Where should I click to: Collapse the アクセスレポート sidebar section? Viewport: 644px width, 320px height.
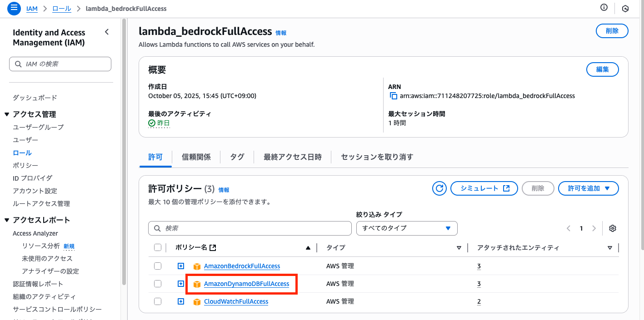7,220
